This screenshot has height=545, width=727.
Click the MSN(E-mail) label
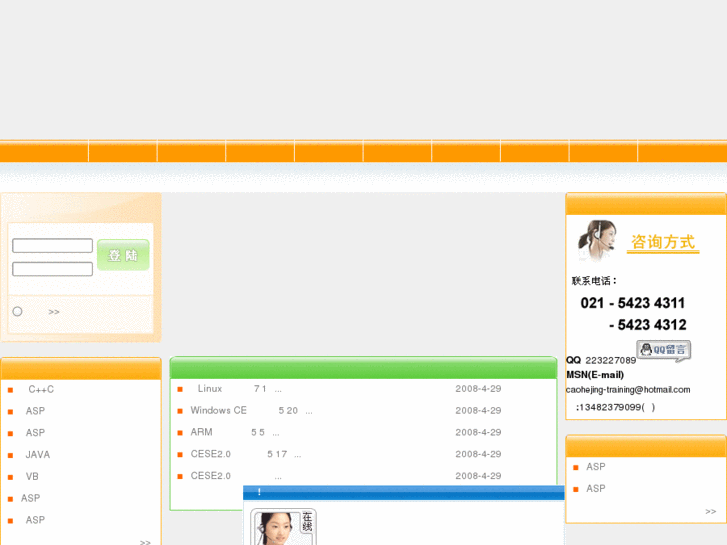(x=595, y=375)
